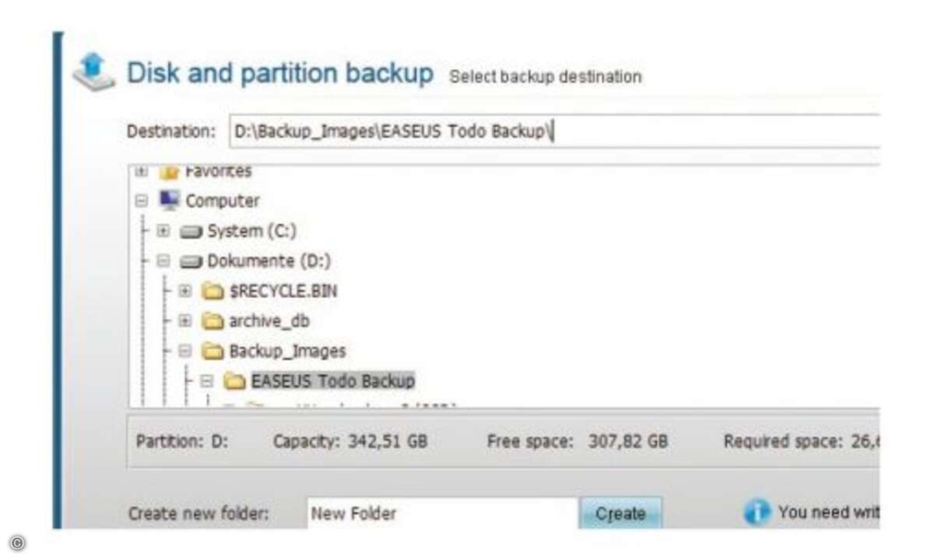The width and height of the screenshot is (934, 560).
Task: Expand the $RECYCLE.BIN folder node
Action: click(184, 291)
